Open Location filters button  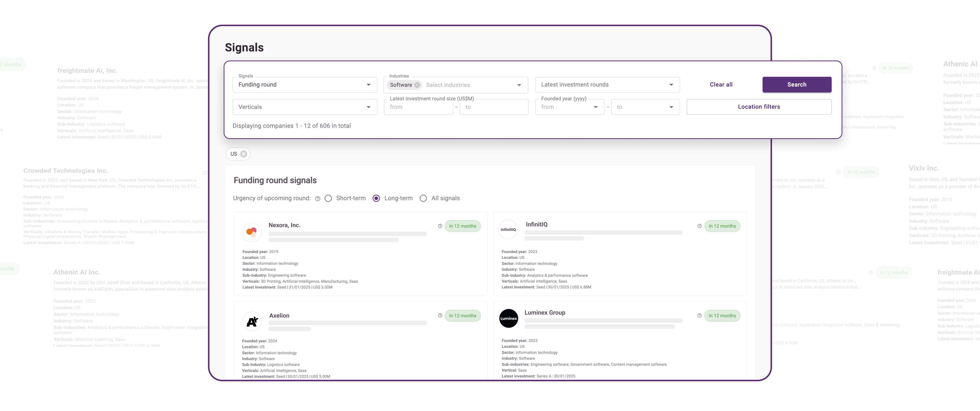(x=759, y=107)
